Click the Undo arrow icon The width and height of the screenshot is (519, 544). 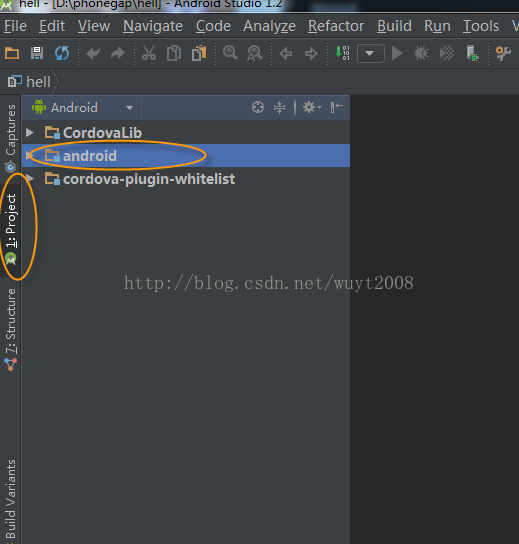click(93, 53)
